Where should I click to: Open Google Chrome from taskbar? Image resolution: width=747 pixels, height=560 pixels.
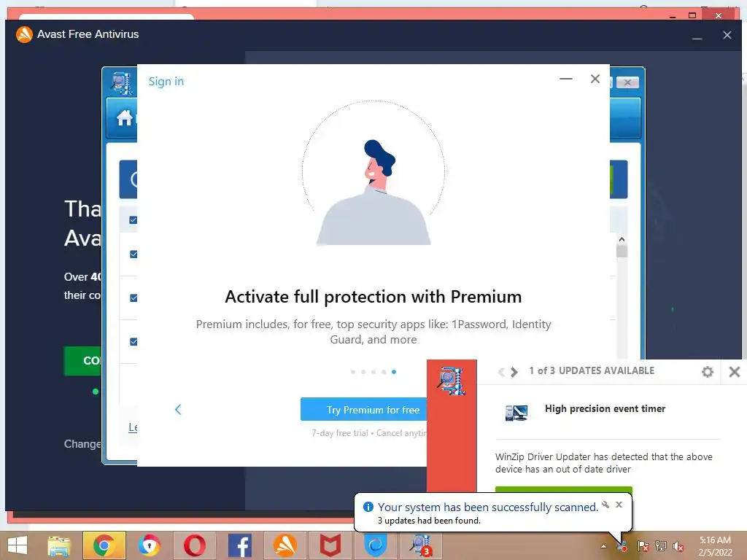point(104,545)
